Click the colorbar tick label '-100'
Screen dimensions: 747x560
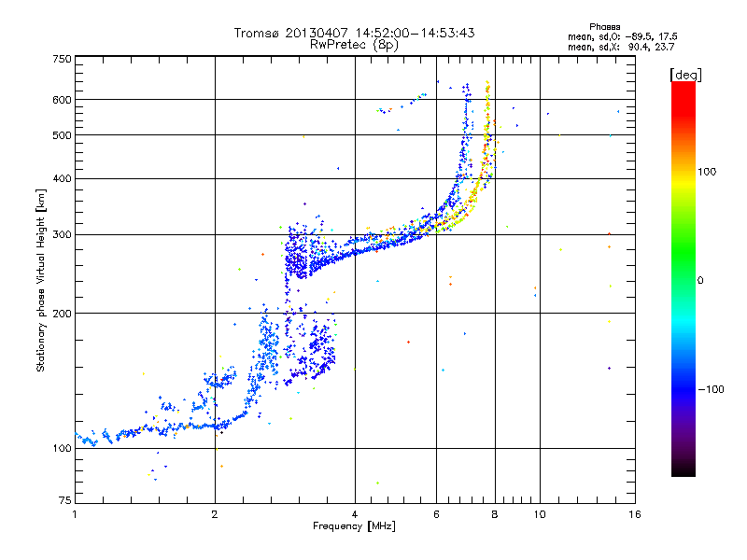[711, 389]
